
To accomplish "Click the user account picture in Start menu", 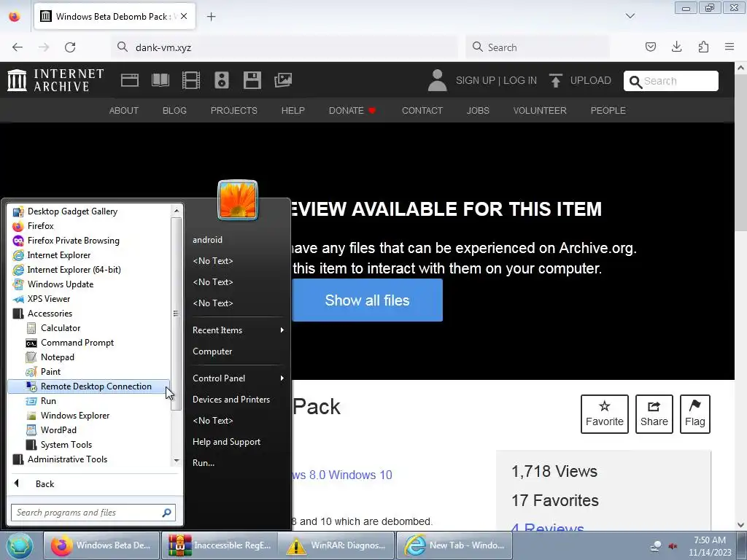I will pos(238,200).
